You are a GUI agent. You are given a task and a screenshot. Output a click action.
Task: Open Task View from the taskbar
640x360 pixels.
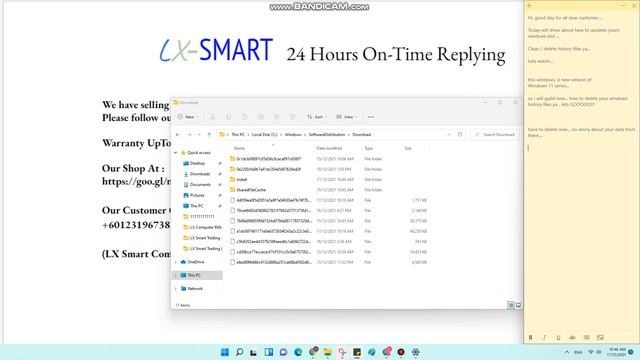point(253,352)
